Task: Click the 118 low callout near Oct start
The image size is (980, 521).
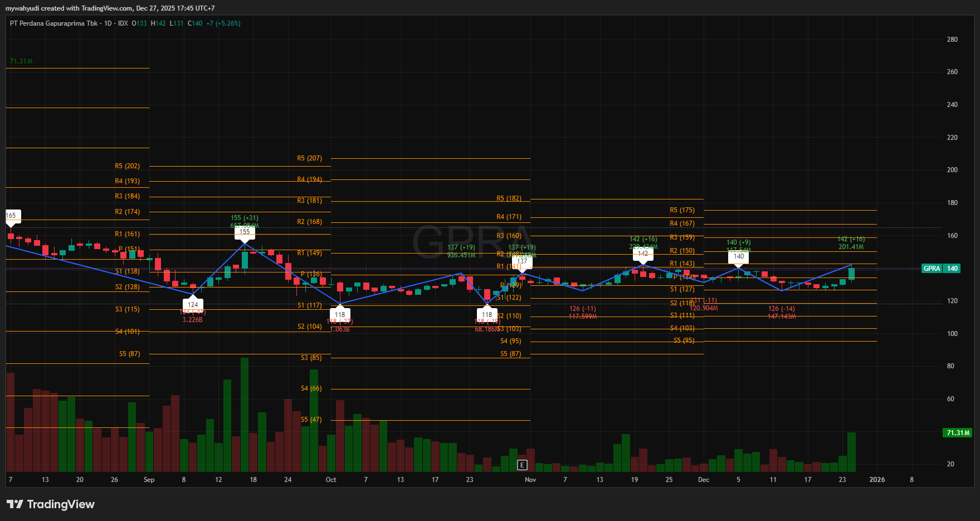Action: click(x=340, y=314)
